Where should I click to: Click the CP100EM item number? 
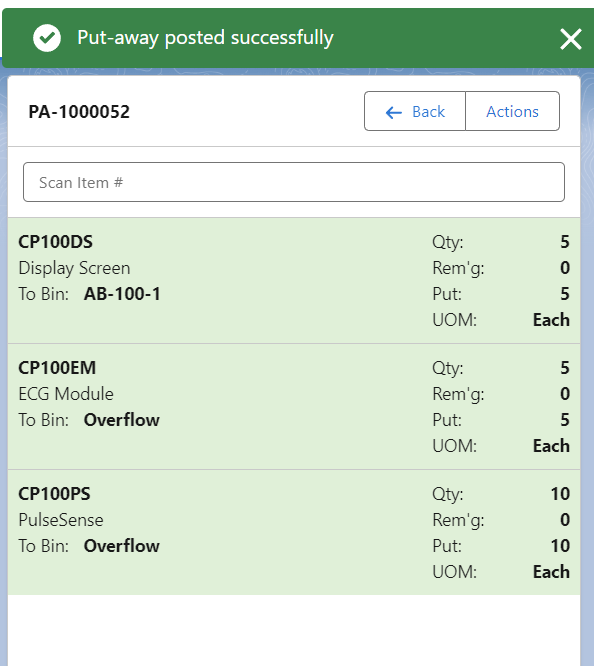click(x=57, y=368)
